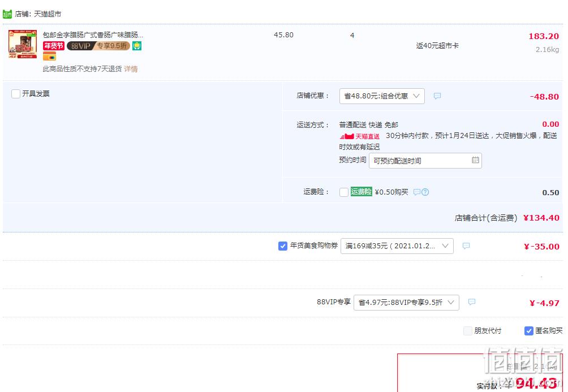Expand the 省4.97元:88VIP专享9.5折 dropdown

pyautogui.click(x=406, y=303)
